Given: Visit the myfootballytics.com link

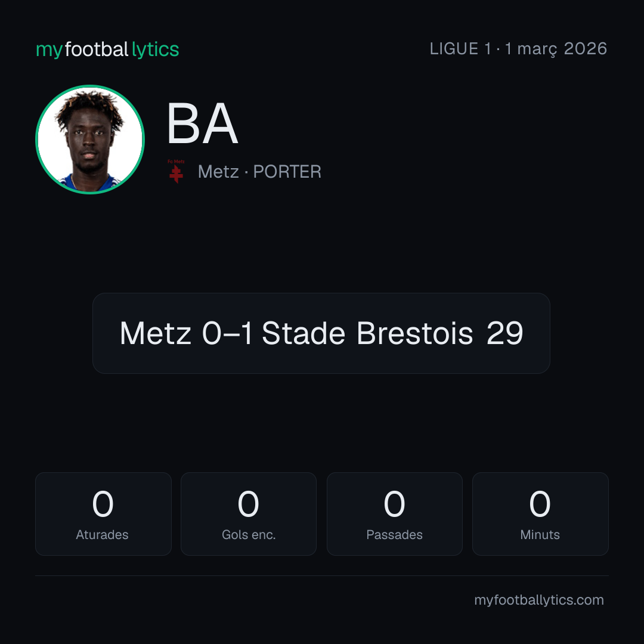Looking at the screenshot, I should (539, 600).
